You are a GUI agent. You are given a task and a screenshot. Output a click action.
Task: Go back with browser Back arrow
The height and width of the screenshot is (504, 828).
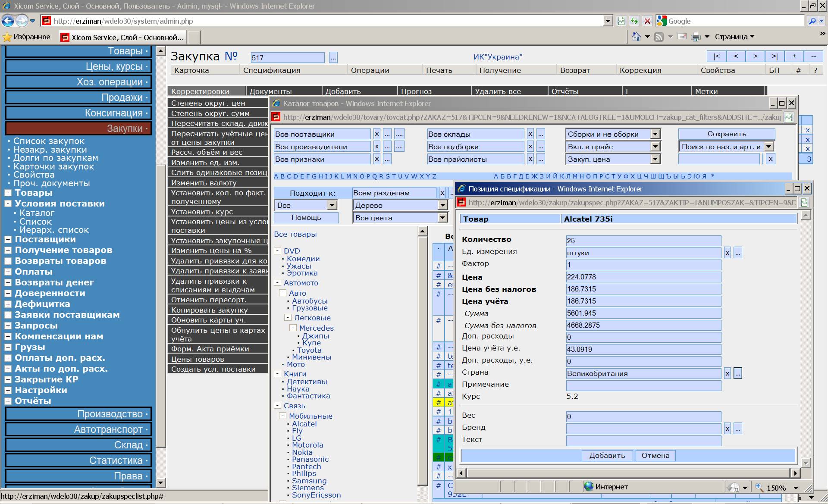pos(8,21)
